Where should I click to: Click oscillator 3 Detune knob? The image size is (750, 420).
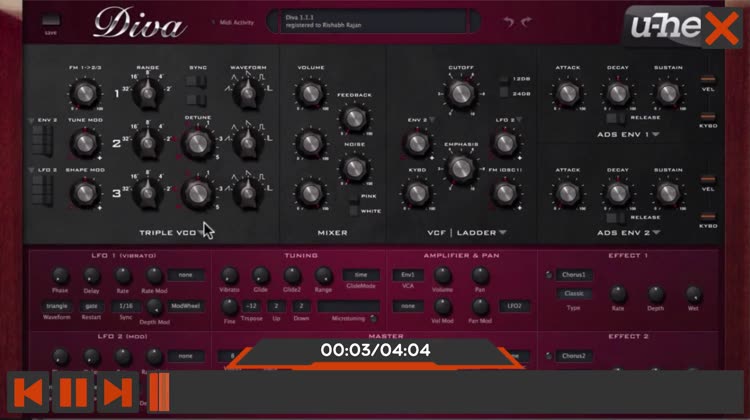tap(198, 193)
